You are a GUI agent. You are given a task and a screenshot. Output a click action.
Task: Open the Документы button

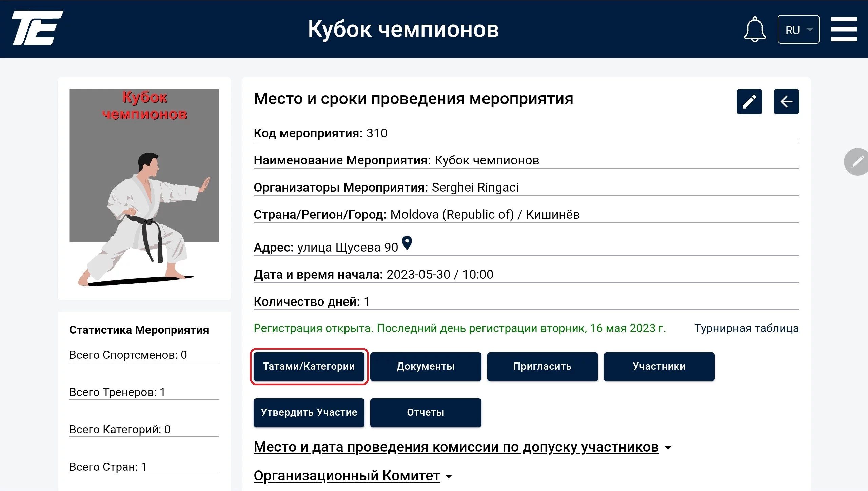[426, 367]
